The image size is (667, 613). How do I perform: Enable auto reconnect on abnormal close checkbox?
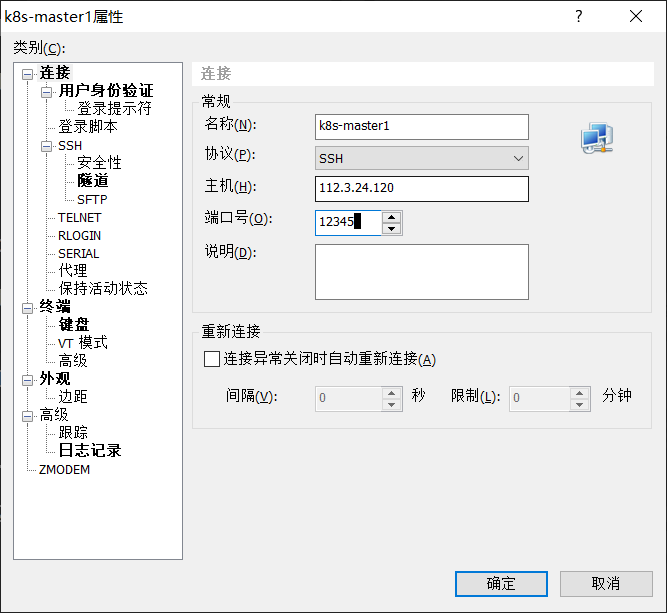212,359
